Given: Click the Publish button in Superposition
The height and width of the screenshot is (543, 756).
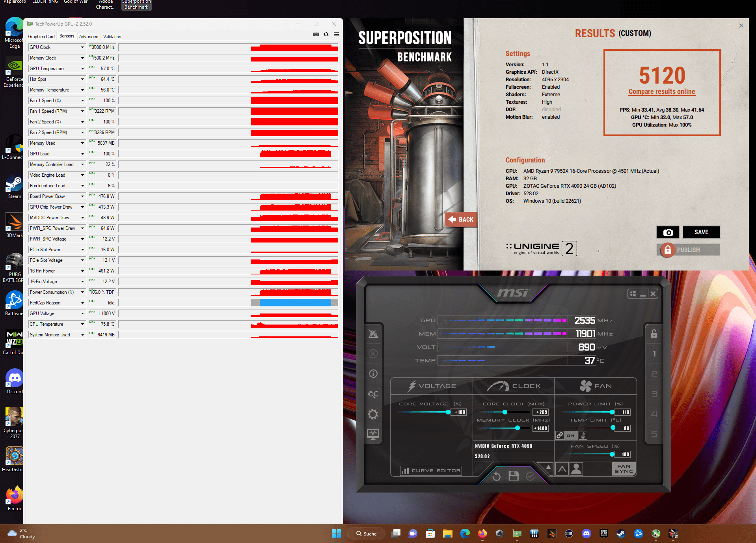Looking at the screenshot, I should click(x=689, y=250).
